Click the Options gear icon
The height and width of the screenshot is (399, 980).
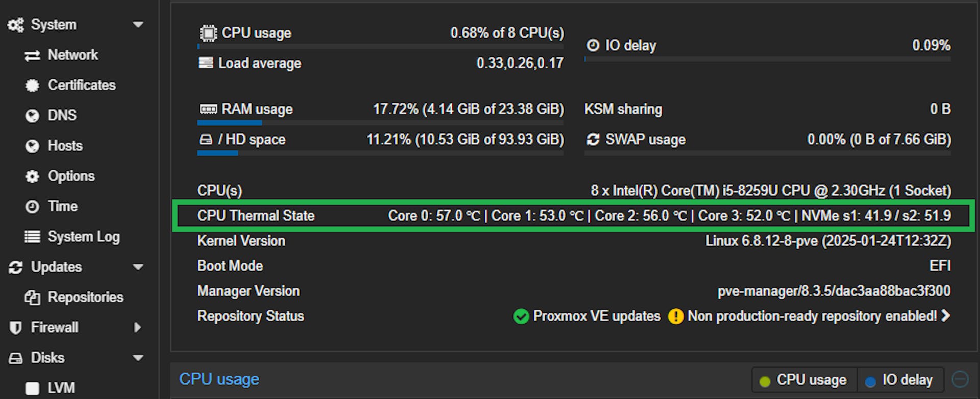(32, 176)
